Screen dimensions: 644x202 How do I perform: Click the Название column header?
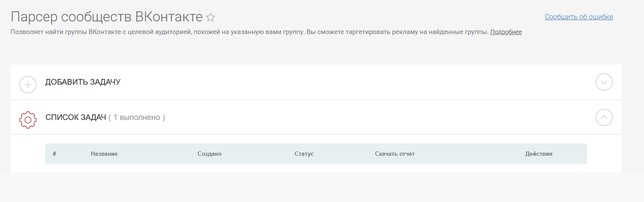point(104,154)
